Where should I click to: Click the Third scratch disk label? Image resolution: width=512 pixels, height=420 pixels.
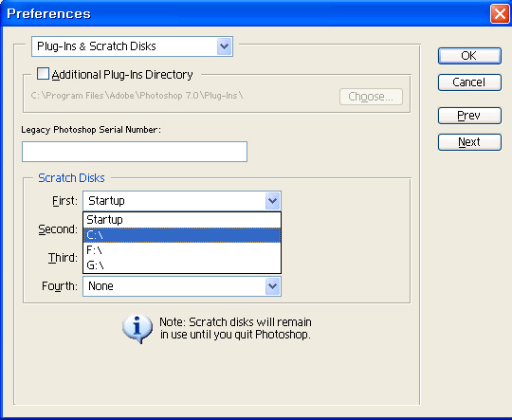[63, 258]
